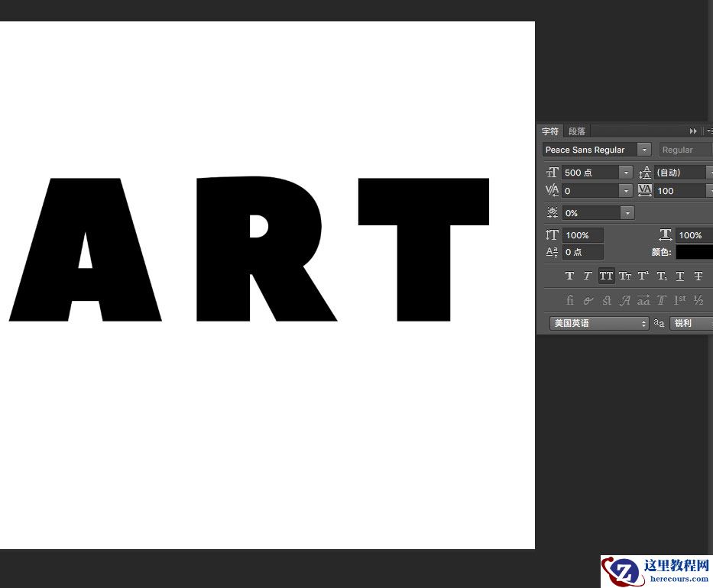Click stylistic alternates (aa) icon

643,300
